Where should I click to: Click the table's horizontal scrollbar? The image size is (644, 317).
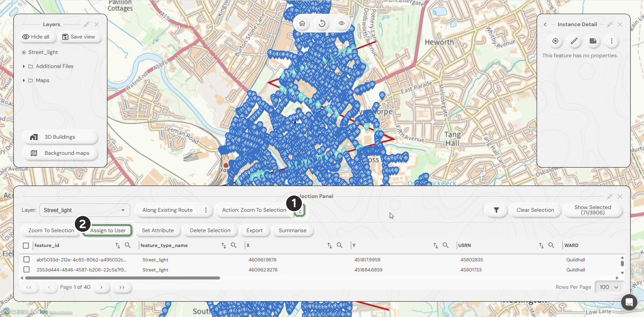[122, 278]
